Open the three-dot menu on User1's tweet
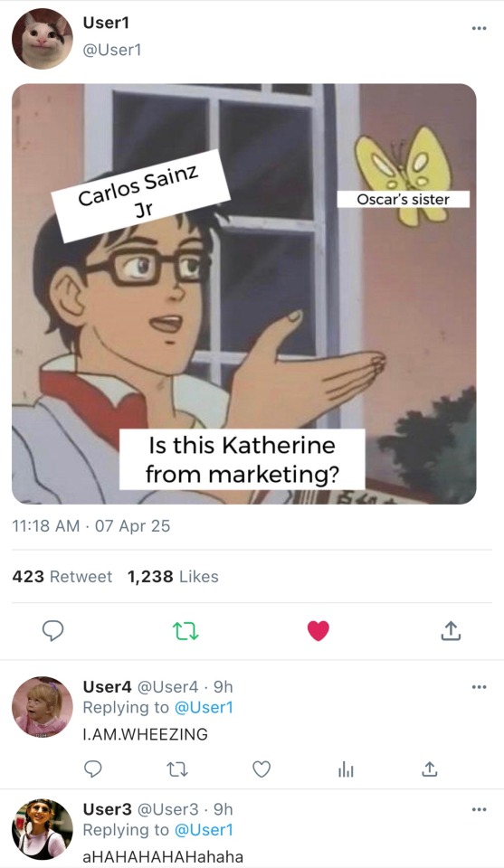The width and height of the screenshot is (504, 868). [x=479, y=28]
